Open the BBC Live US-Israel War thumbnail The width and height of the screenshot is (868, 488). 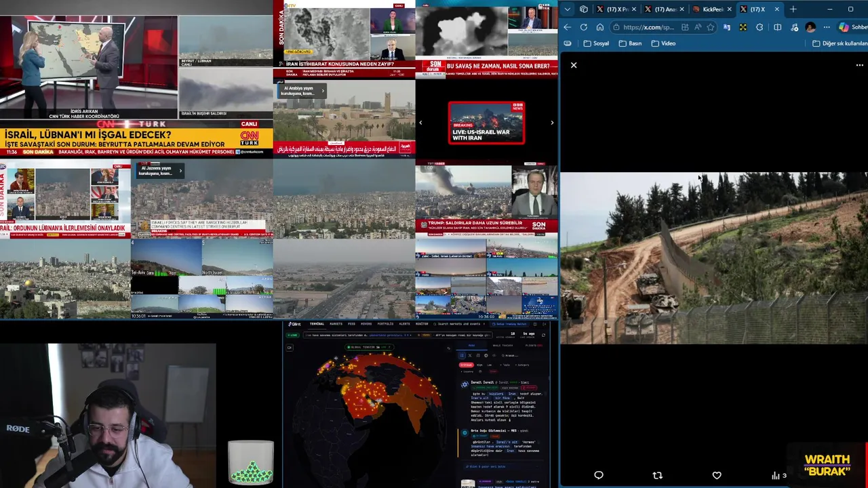tap(486, 123)
